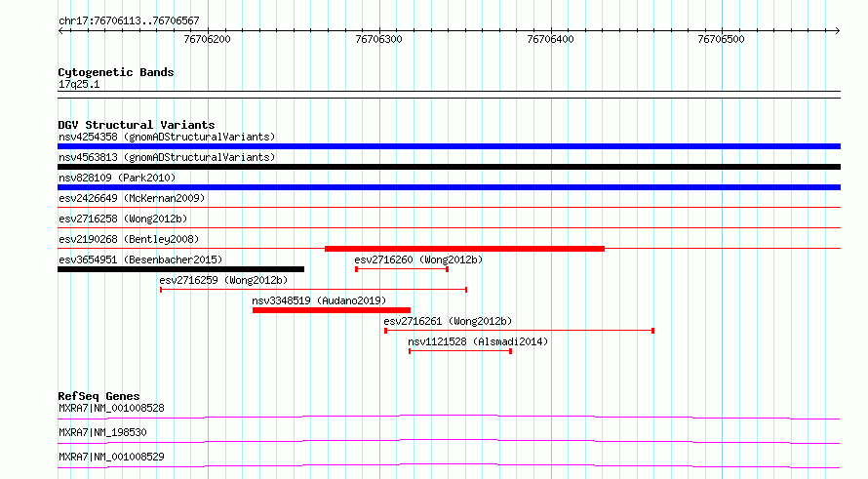
Task: Open the esv2426649 (McKernan2009) variant label
Action: coord(132,198)
